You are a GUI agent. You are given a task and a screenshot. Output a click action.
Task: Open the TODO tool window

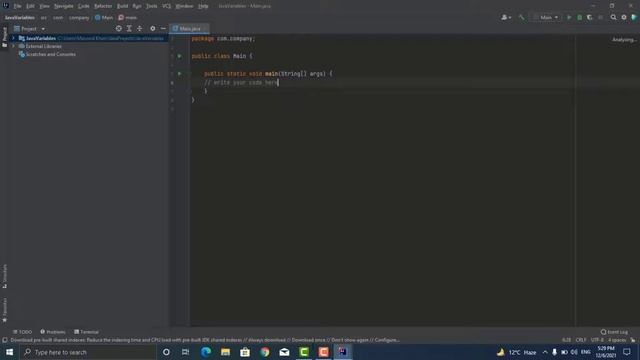(22, 332)
